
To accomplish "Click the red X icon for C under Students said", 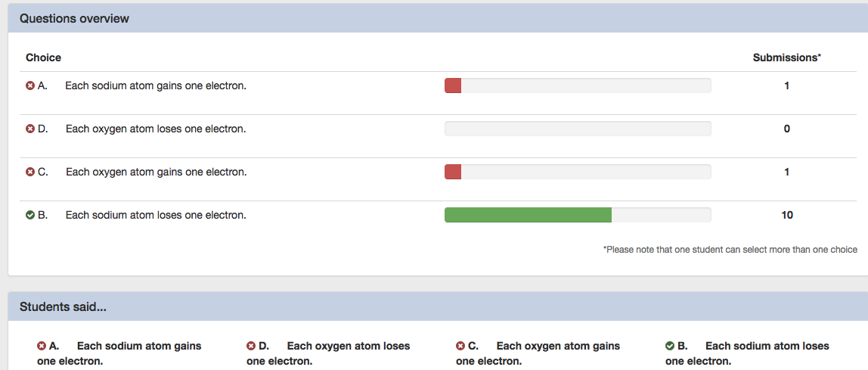I will pyautogui.click(x=460, y=347).
